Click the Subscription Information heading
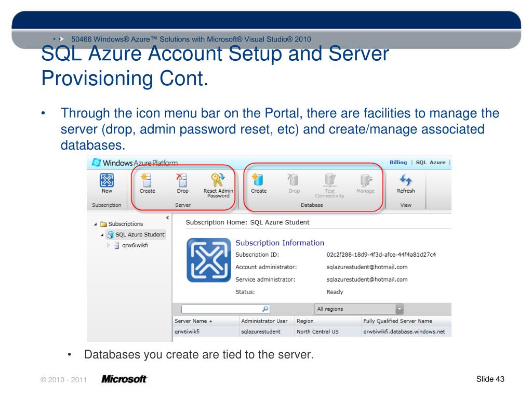This screenshot has height=399, width=532. point(280,243)
